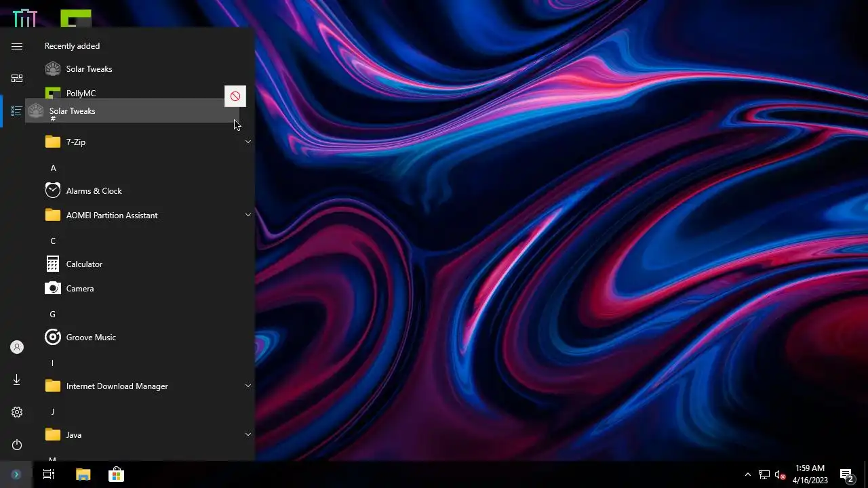Expand the Internet Download Manager chevron
Screen dimensions: 868x488
click(x=248, y=386)
